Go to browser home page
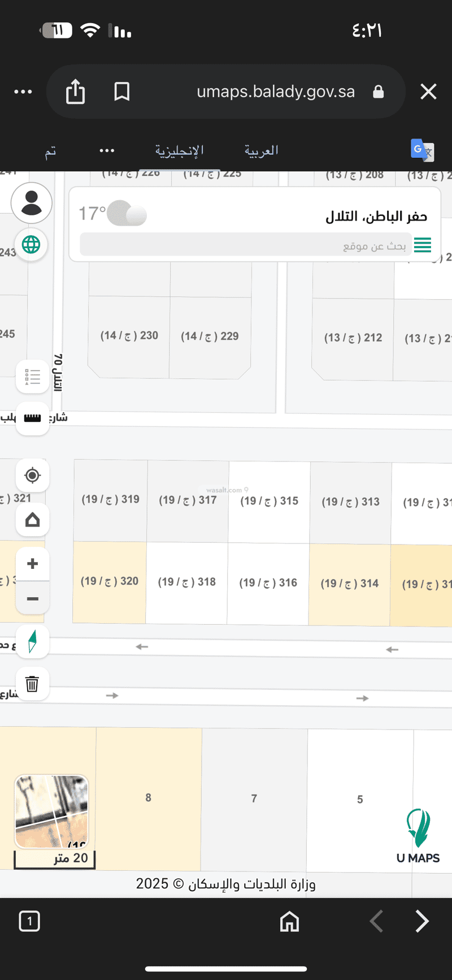This screenshot has width=452, height=980. [x=289, y=921]
